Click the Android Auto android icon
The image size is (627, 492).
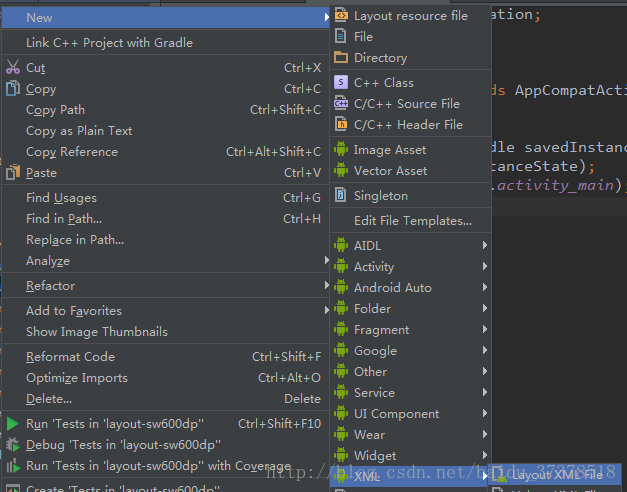click(341, 287)
